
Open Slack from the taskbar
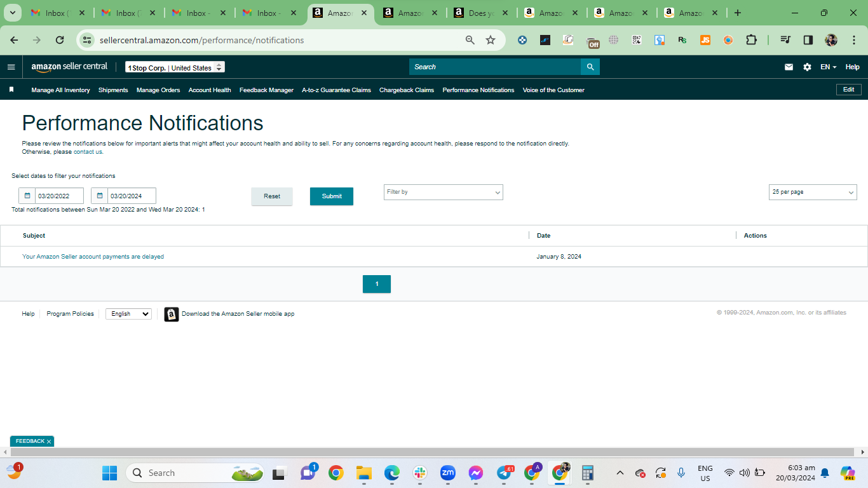419,473
